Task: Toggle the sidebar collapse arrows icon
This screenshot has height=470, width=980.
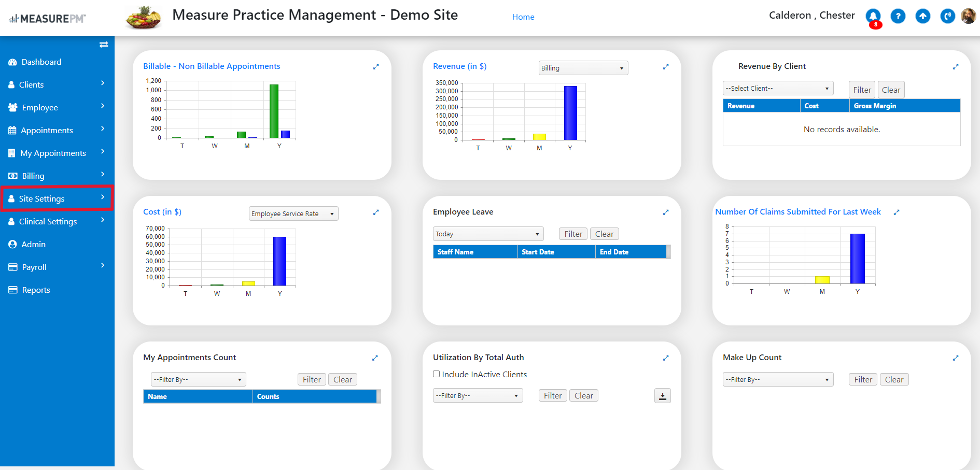Action: (x=104, y=45)
